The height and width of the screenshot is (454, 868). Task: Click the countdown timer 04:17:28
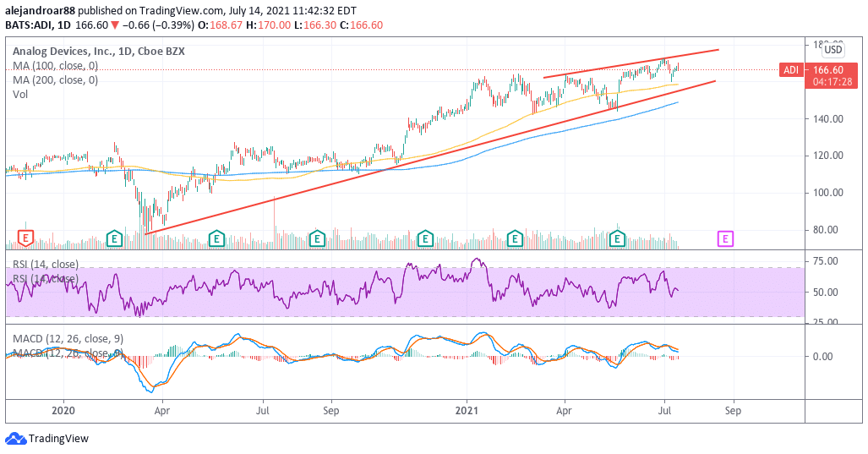833,82
